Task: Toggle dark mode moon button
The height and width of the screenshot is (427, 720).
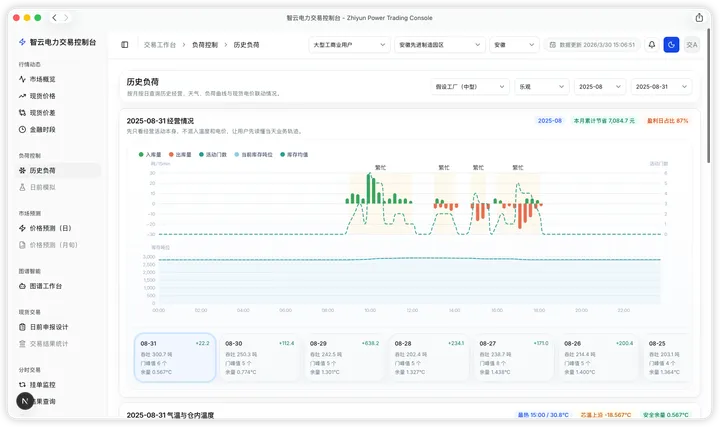Action: [671, 45]
